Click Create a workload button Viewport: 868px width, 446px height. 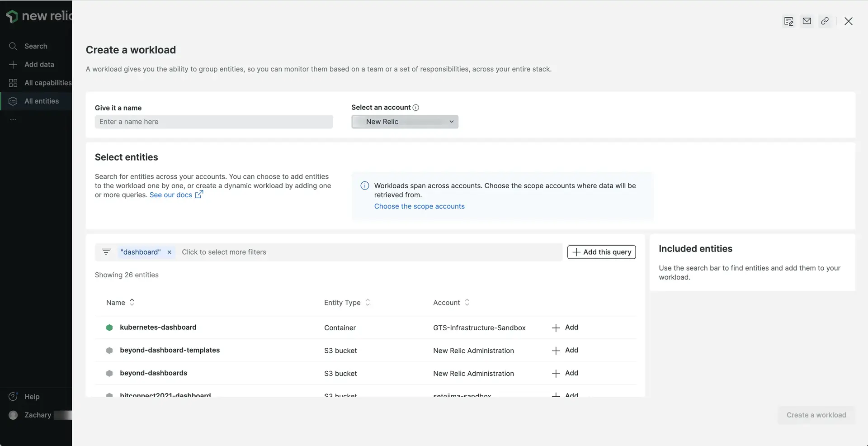point(816,415)
